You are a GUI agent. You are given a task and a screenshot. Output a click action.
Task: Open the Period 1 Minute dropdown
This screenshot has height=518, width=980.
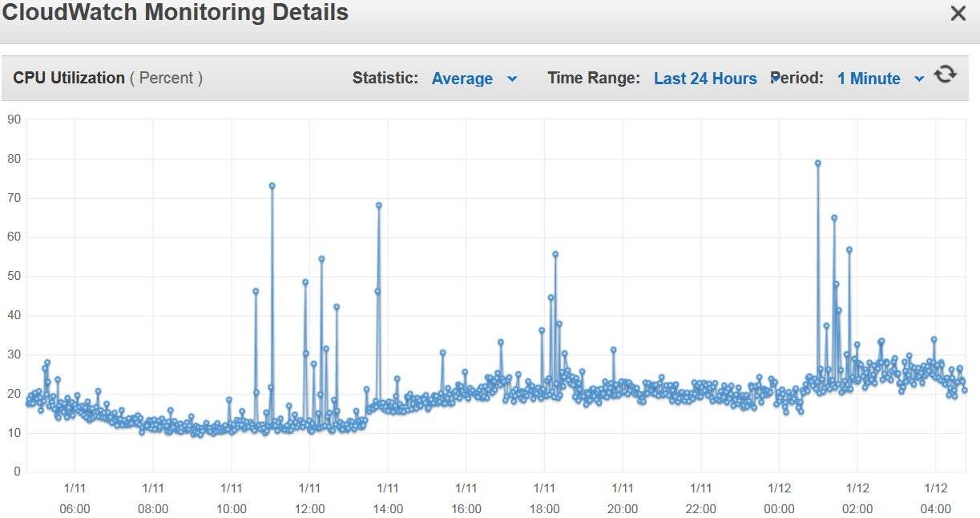coord(881,79)
